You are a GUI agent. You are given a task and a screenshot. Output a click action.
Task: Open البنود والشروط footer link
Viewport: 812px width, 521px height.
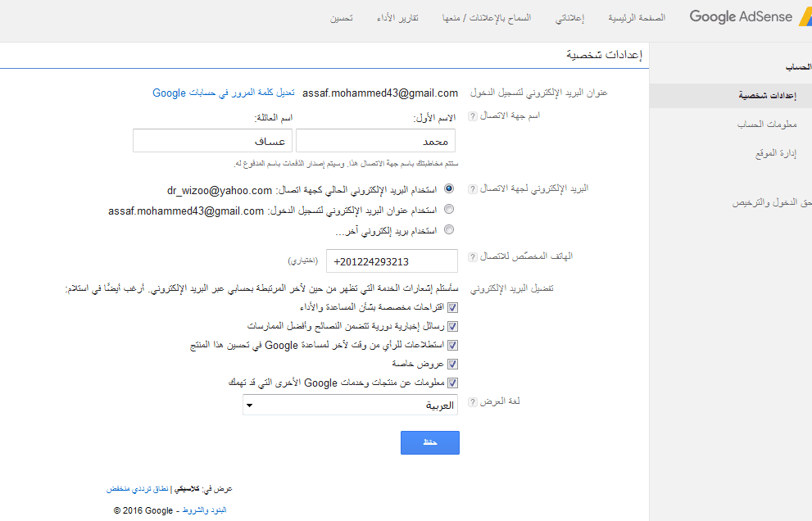[x=204, y=510]
